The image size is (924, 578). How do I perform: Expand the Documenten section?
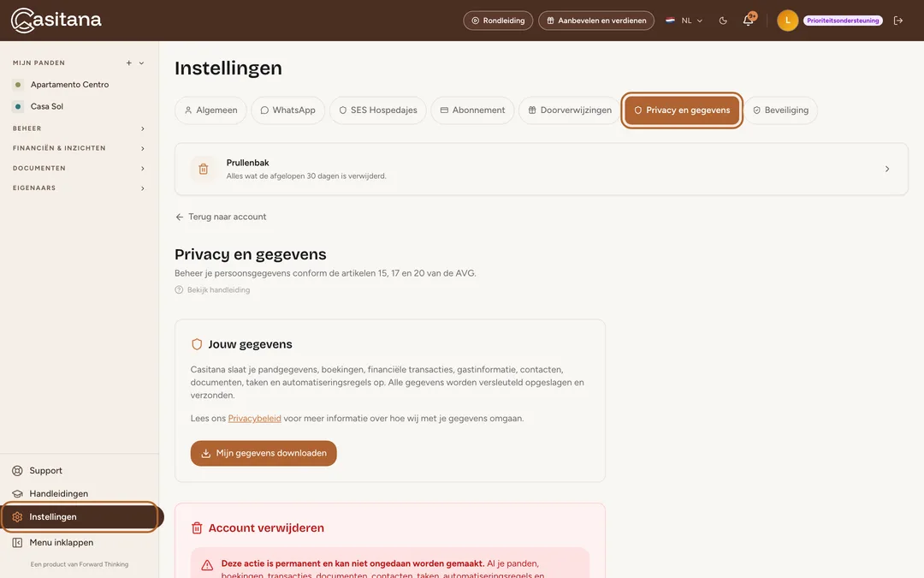coord(79,169)
